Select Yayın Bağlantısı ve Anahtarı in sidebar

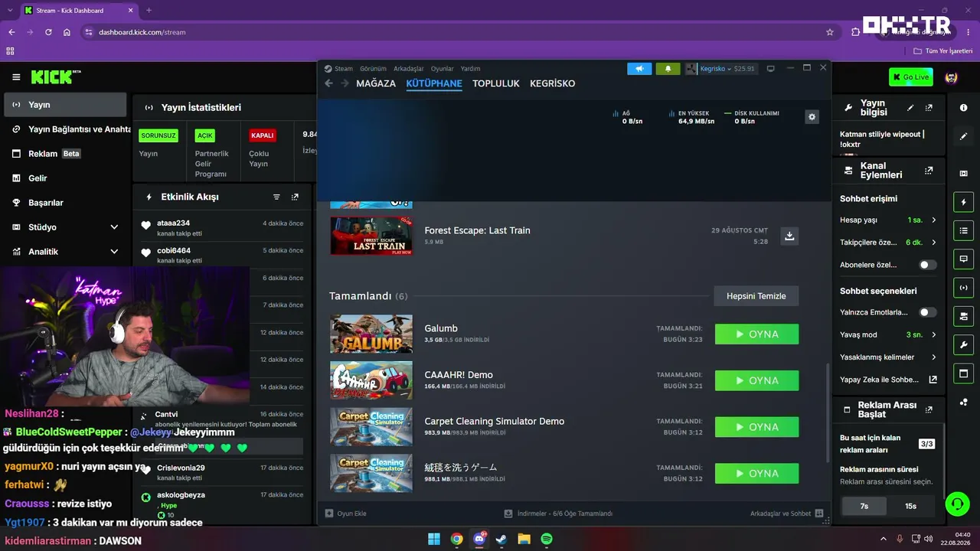(x=65, y=129)
